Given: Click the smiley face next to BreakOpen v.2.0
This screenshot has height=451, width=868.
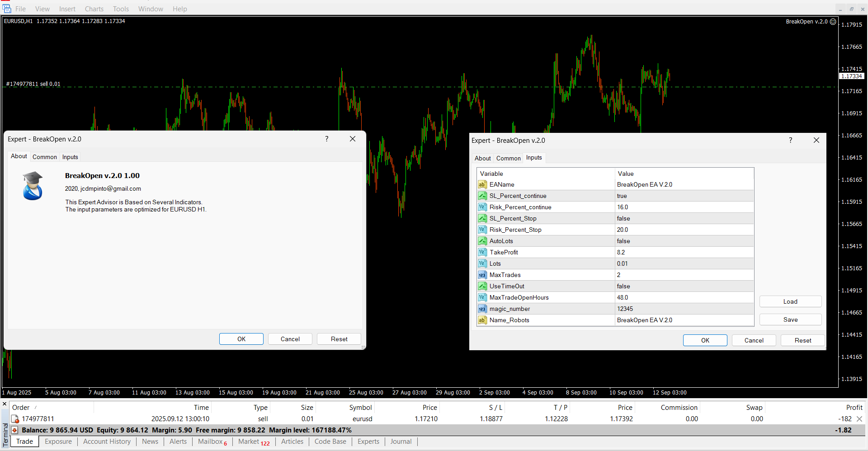Looking at the screenshot, I should click(x=833, y=22).
